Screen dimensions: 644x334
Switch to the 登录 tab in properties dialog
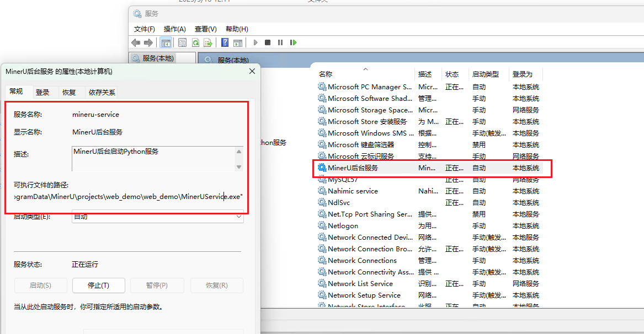(42, 93)
